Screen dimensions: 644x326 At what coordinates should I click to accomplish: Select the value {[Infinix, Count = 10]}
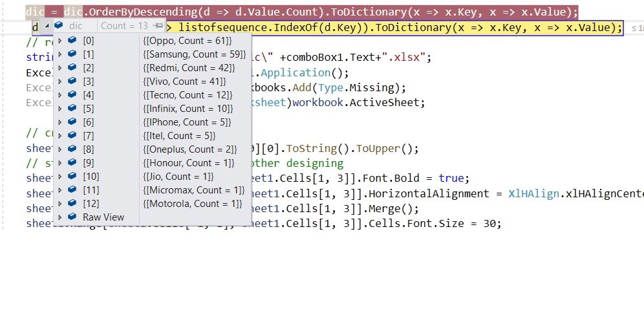188,109
